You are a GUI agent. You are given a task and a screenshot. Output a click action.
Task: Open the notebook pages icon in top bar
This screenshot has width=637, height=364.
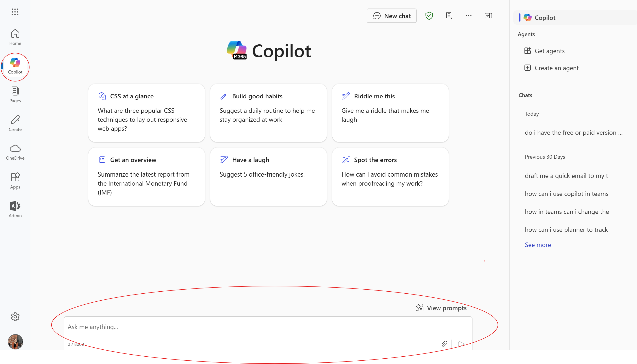pos(449,16)
